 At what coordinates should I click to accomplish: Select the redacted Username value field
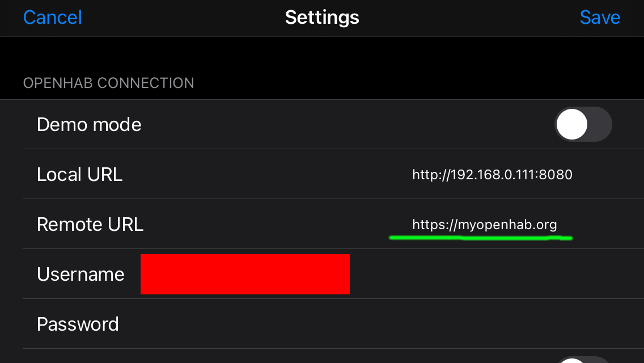pos(245,274)
